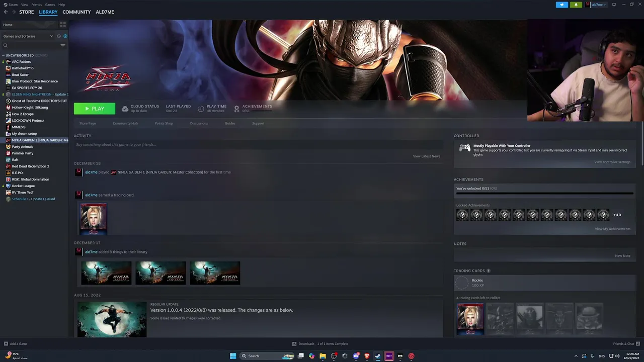Open Add a Game plus icon
This screenshot has height=362, width=644.
6,344
